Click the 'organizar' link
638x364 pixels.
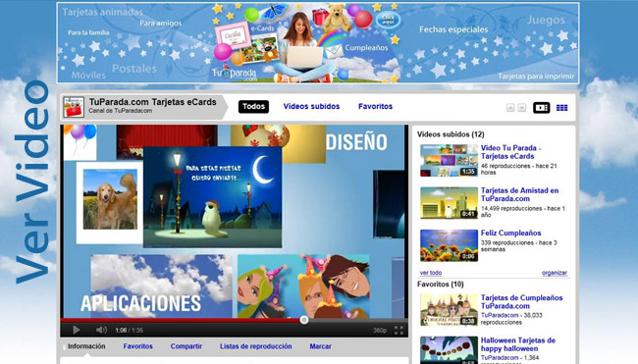[x=555, y=273]
